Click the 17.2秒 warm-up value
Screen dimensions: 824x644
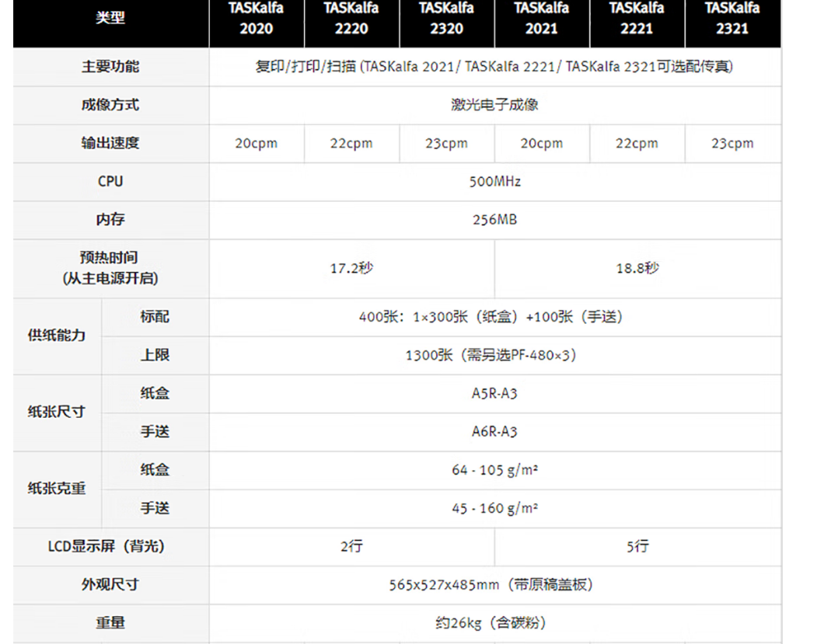351,269
